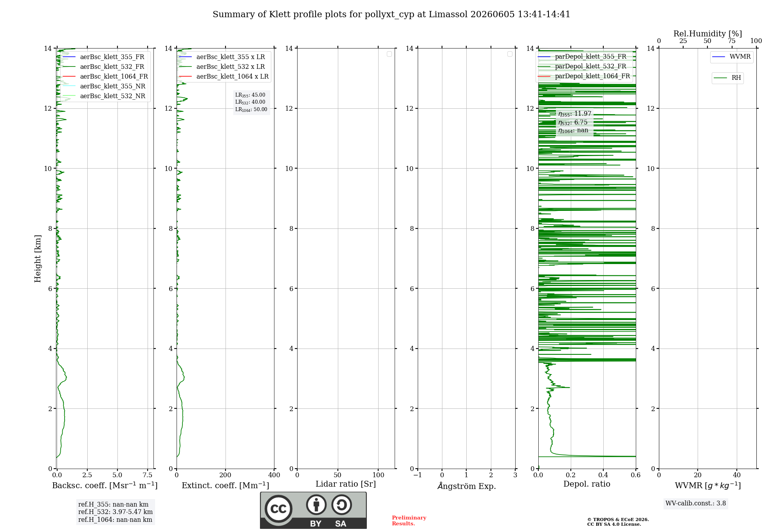Click the 75 tick on Rel.Humidity axis
The width and height of the screenshot is (783, 532).
(x=732, y=41)
